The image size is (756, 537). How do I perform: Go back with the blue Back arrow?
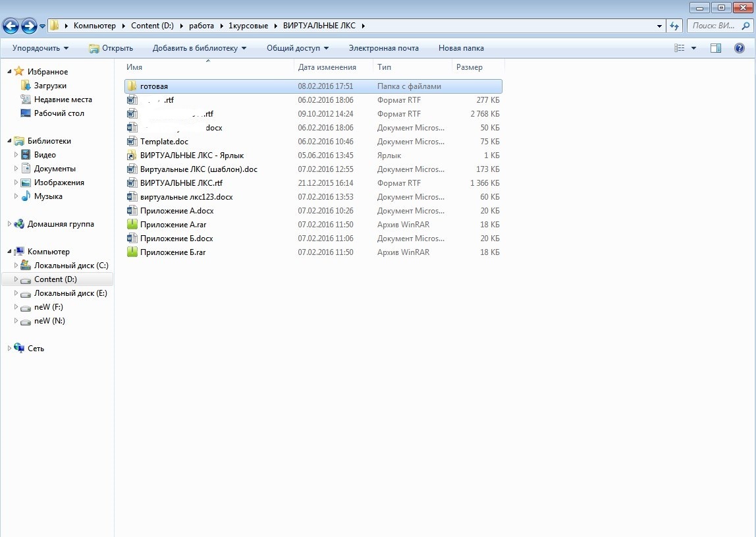(11, 26)
